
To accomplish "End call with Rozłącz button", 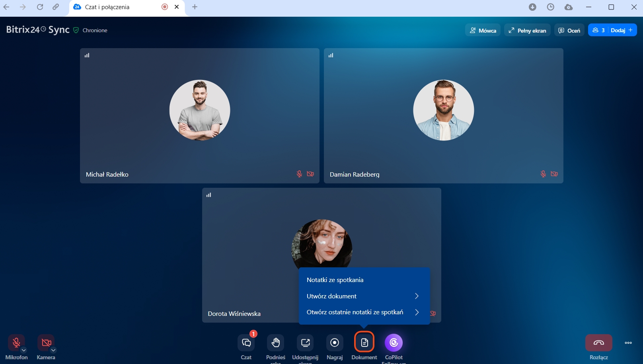I will [599, 343].
